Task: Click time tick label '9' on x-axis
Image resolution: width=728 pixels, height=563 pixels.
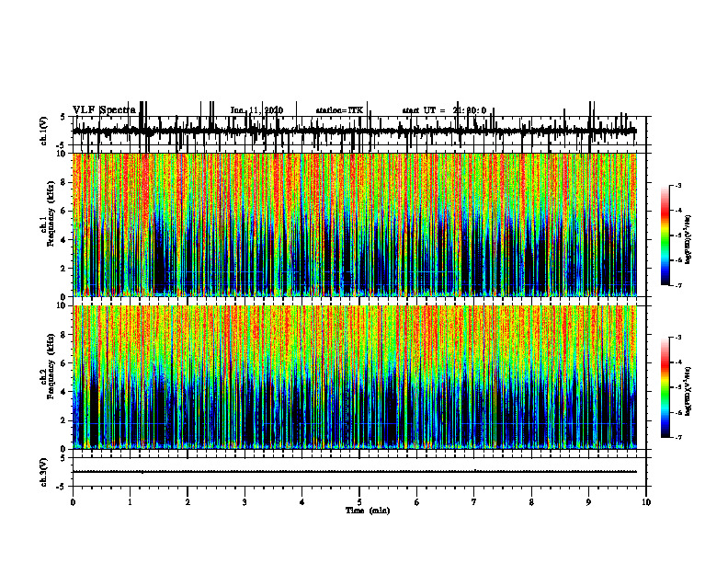Action: [x=588, y=502]
